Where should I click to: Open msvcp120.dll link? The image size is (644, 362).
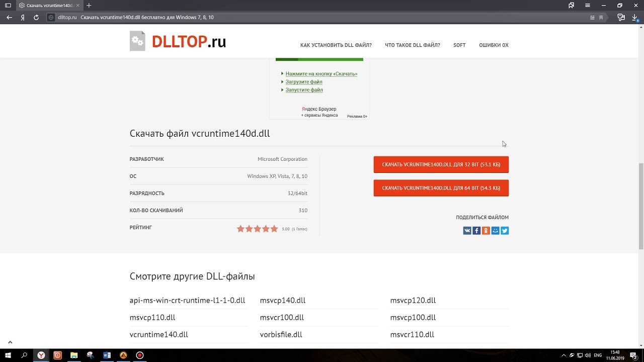pos(413,301)
